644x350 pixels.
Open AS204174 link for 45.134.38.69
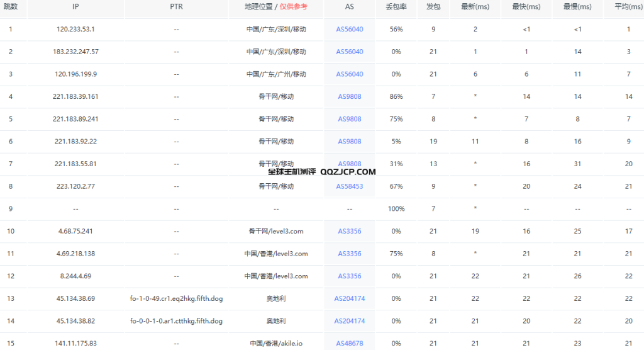coord(350,298)
